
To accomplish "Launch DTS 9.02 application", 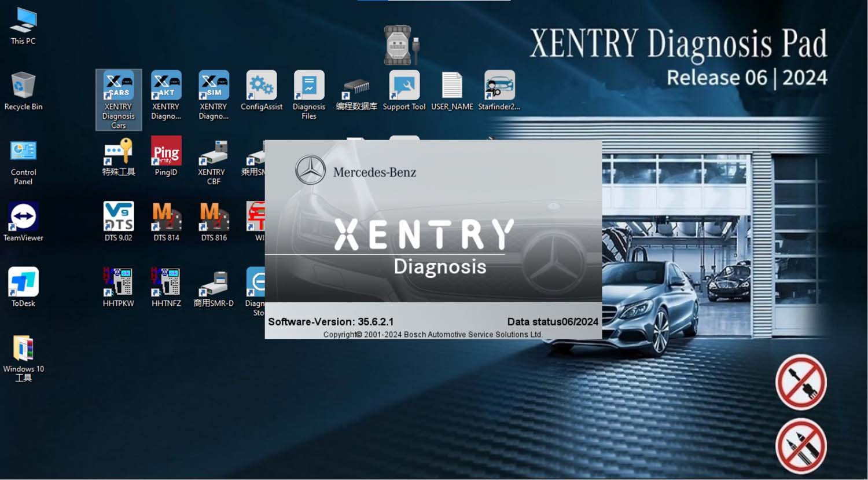I will 119,217.
